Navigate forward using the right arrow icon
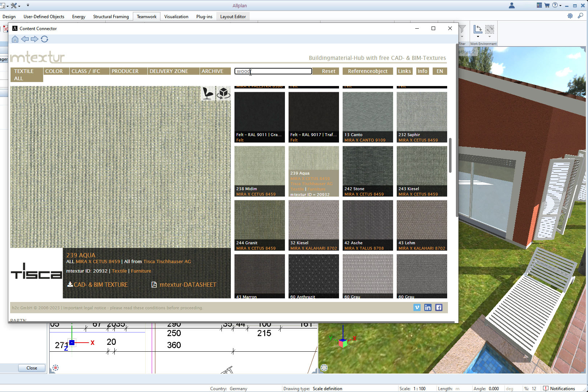This screenshot has width=588, height=392. [x=34, y=39]
